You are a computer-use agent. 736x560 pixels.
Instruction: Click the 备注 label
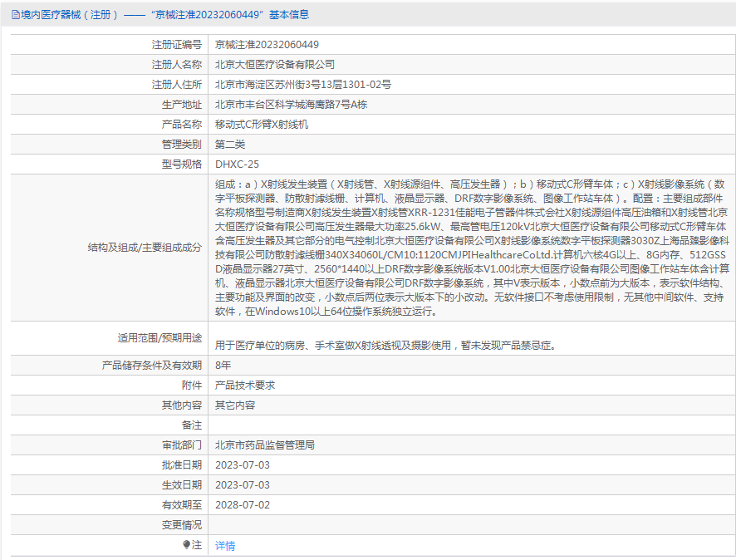[192, 425]
